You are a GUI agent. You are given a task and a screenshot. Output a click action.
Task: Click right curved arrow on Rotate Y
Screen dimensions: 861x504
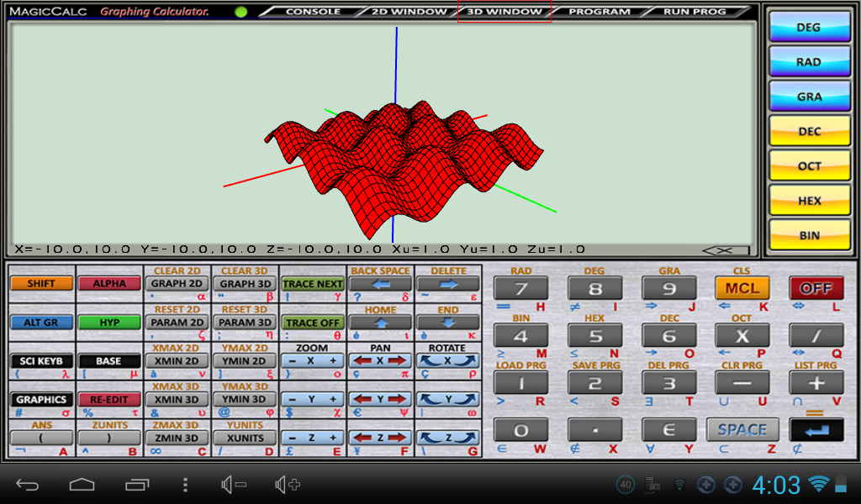pos(468,400)
